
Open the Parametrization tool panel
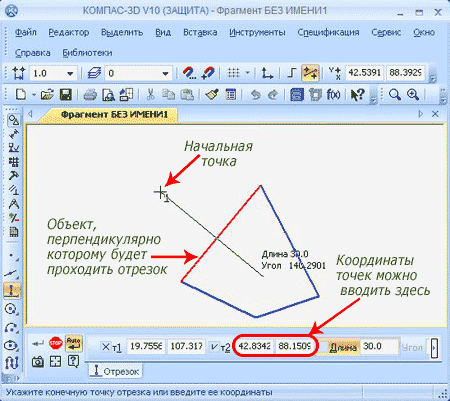pos(13,190)
